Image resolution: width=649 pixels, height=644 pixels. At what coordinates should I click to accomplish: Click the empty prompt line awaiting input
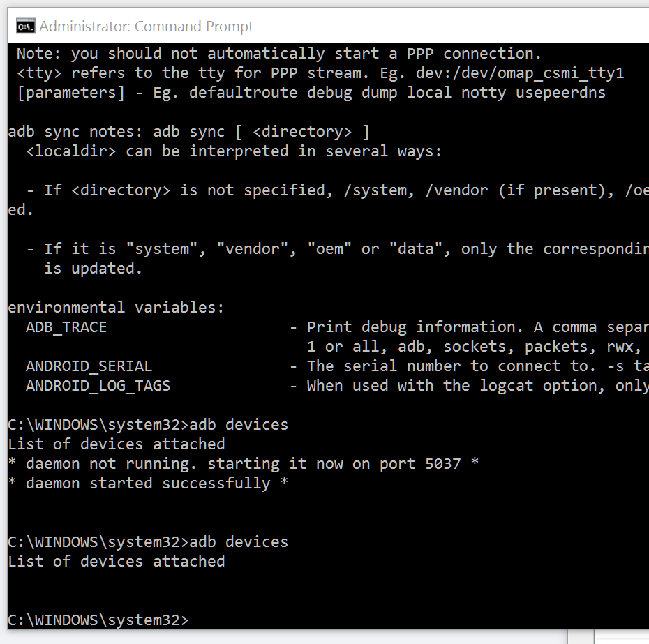[98, 620]
